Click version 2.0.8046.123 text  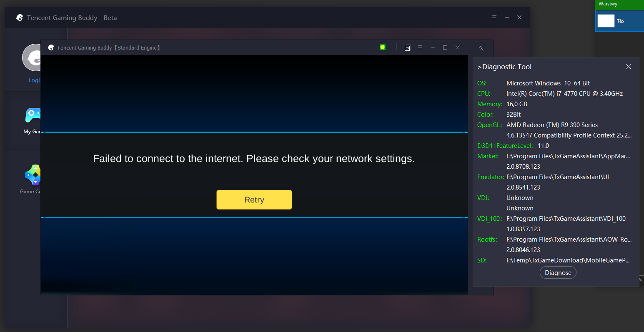tap(523, 250)
